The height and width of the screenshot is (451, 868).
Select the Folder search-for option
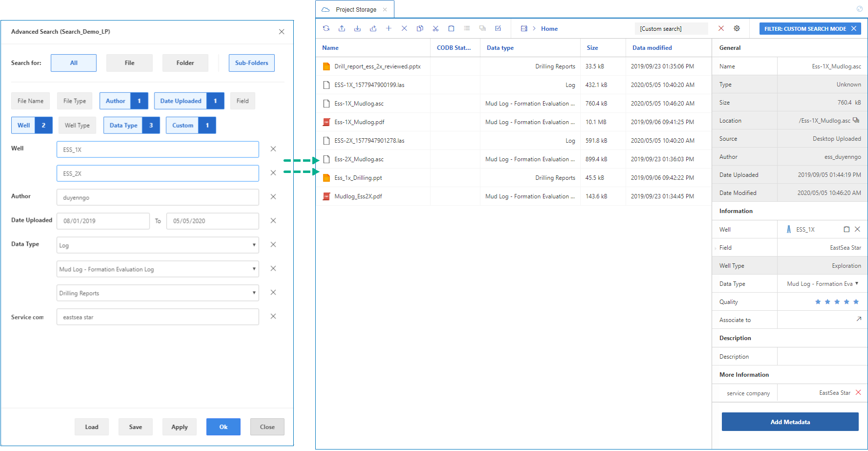[x=185, y=63]
